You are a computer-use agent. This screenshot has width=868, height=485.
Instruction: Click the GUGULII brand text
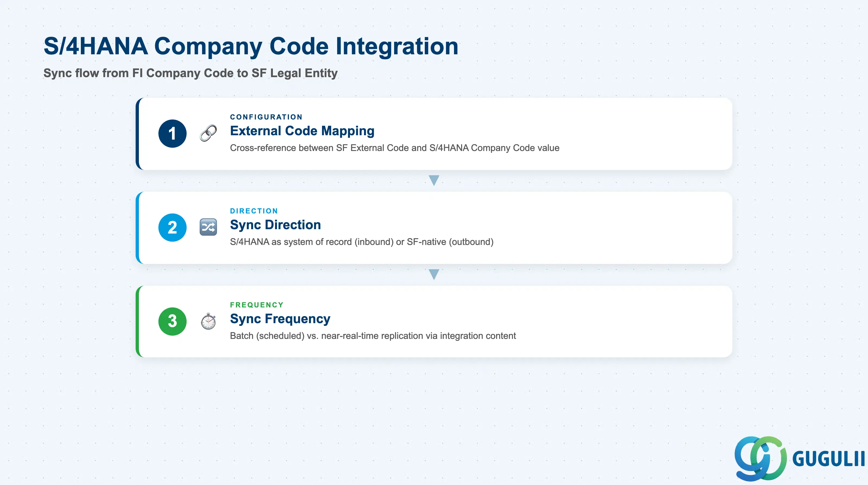point(828,459)
